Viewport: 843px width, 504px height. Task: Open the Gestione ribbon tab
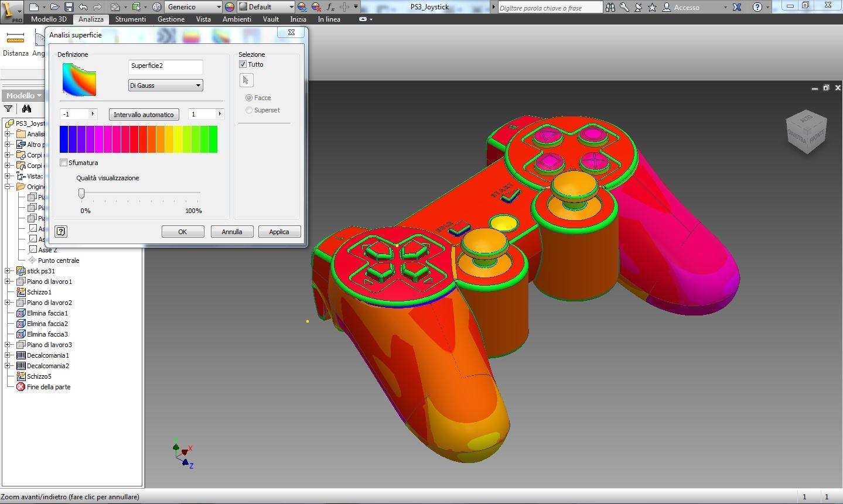[x=171, y=19]
